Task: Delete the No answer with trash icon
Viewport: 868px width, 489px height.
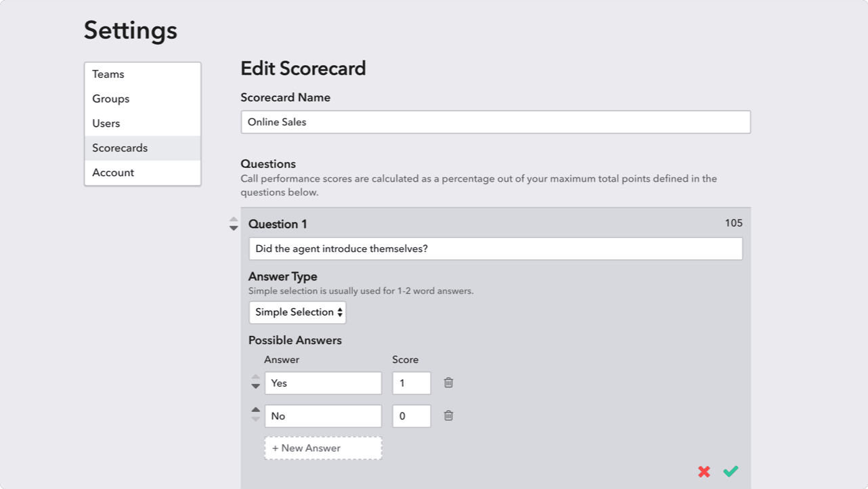Action: click(x=448, y=416)
